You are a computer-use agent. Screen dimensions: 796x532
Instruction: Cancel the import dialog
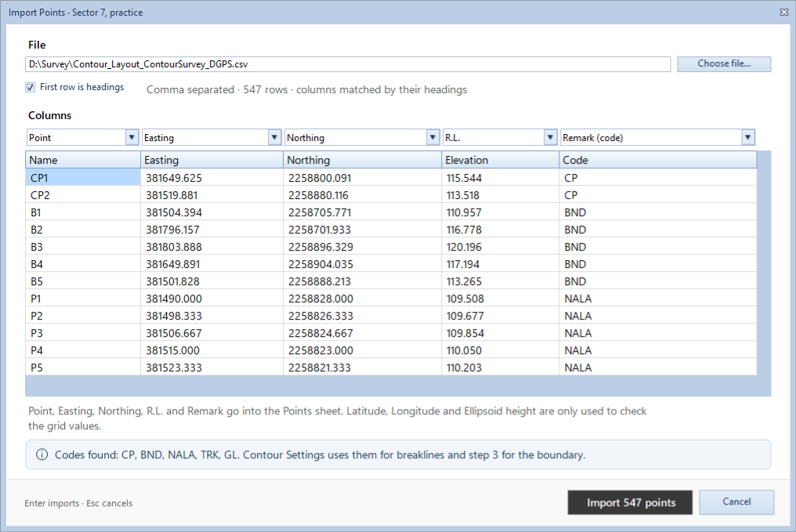736,502
